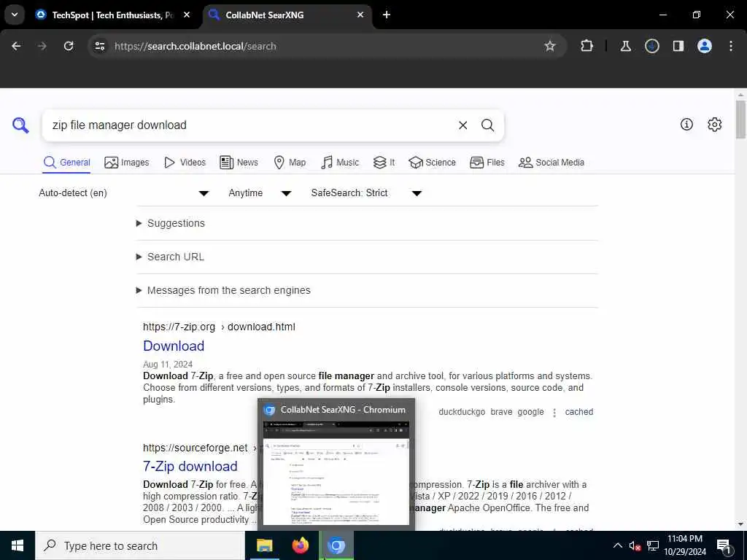Open the Extensions puzzle icon
This screenshot has height=560, width=747.
pos(587,46)
